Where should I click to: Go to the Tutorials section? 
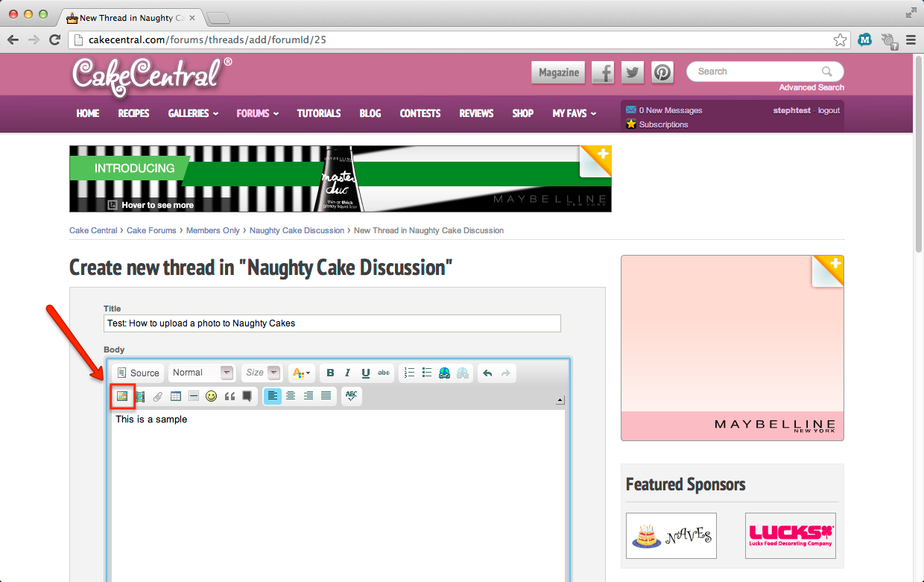click(318, 113)
